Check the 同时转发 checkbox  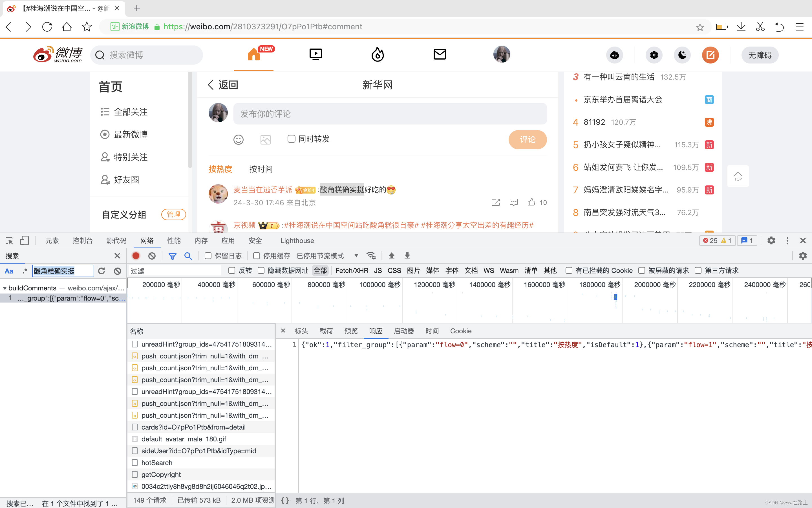coord(291,139)
